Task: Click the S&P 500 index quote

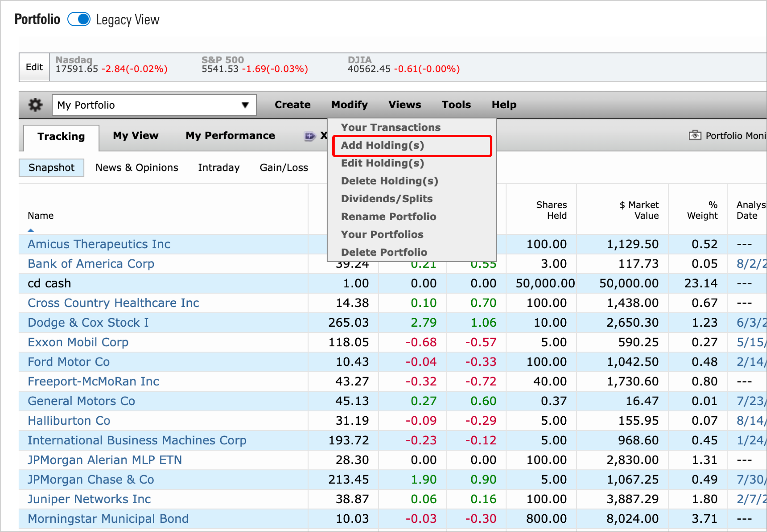Action: pyautogui.click(x=255, y=65)
